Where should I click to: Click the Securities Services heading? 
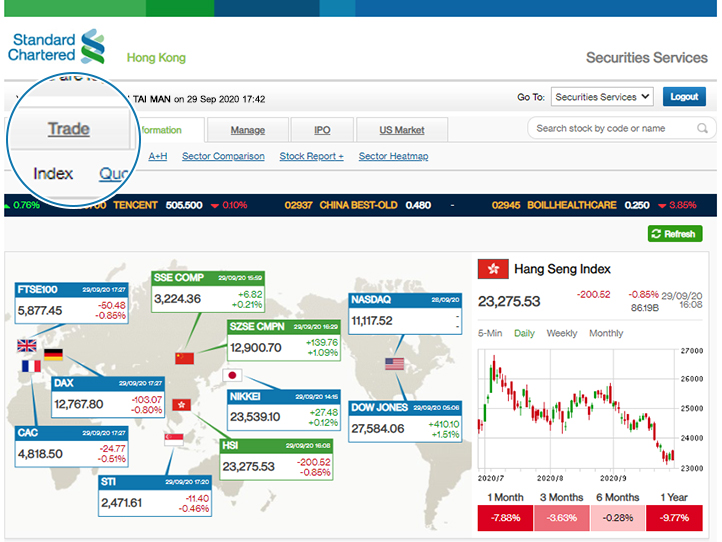646,58
